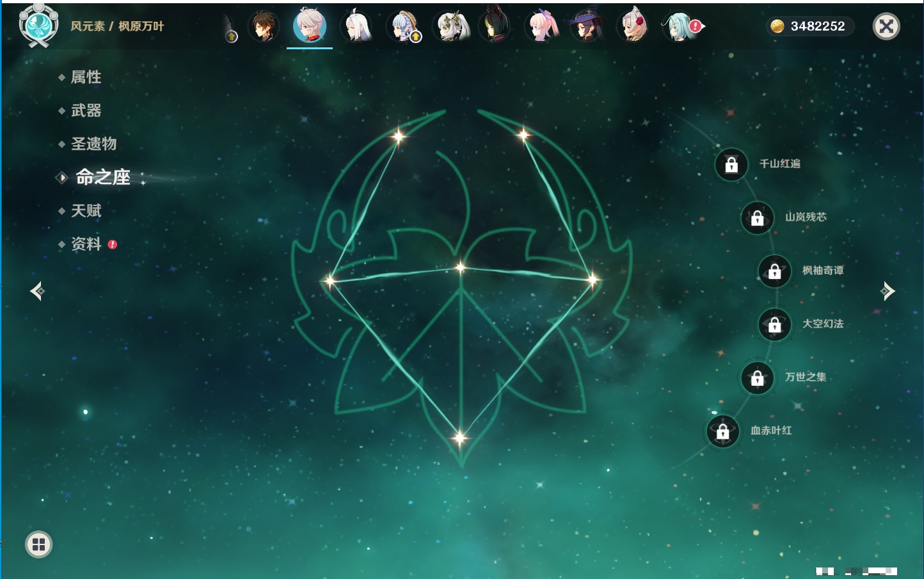Select the long white-haired character avatar

click(356, 26)
